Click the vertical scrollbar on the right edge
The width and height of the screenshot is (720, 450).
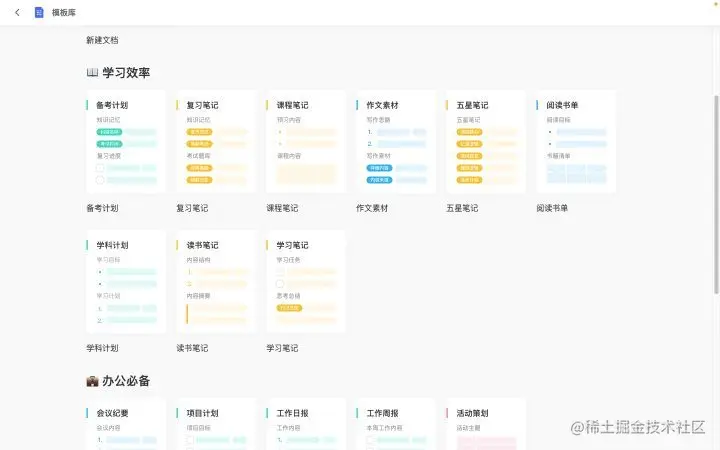[716, 194]
